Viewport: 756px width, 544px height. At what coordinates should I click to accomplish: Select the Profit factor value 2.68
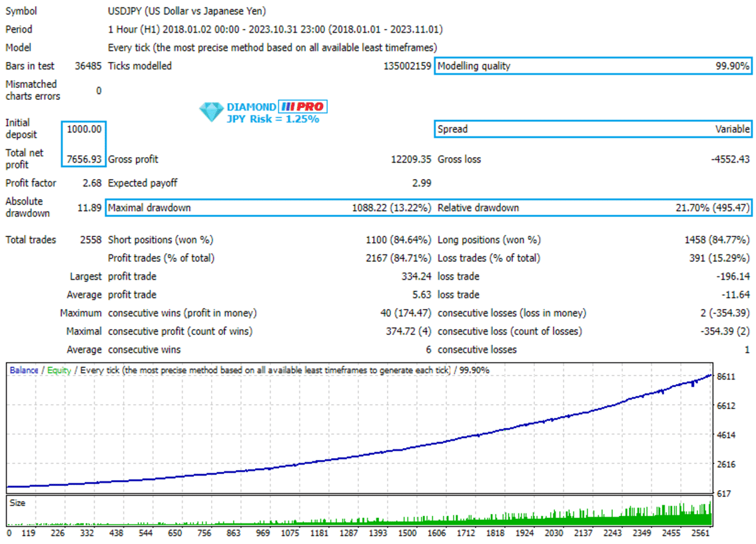[x=90, y=183]
